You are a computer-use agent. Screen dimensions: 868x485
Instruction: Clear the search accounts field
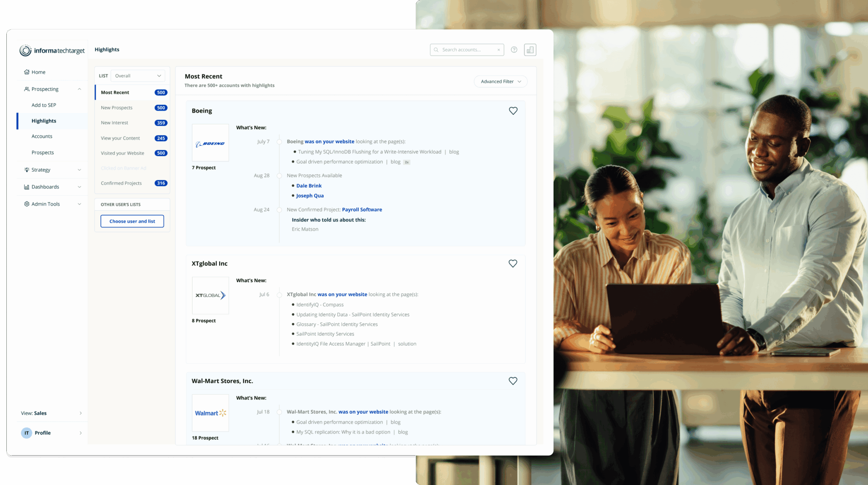pos(499,50)
